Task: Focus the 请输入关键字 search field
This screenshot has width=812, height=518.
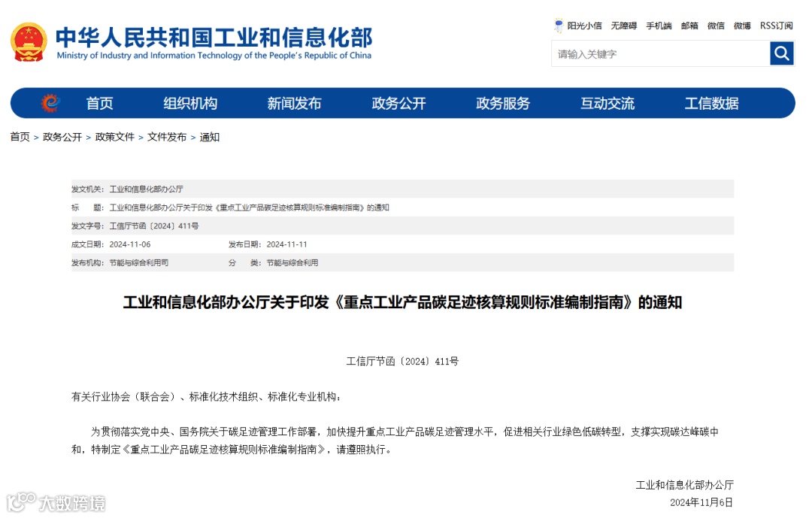Action: [x=661, y=53]
